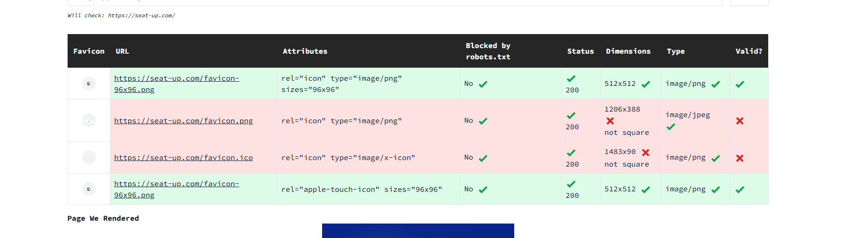Click red X beside 1483x90 dimensions
Image resolution: width=868 pixels, height=238 pixels.
tap(646, 153)
